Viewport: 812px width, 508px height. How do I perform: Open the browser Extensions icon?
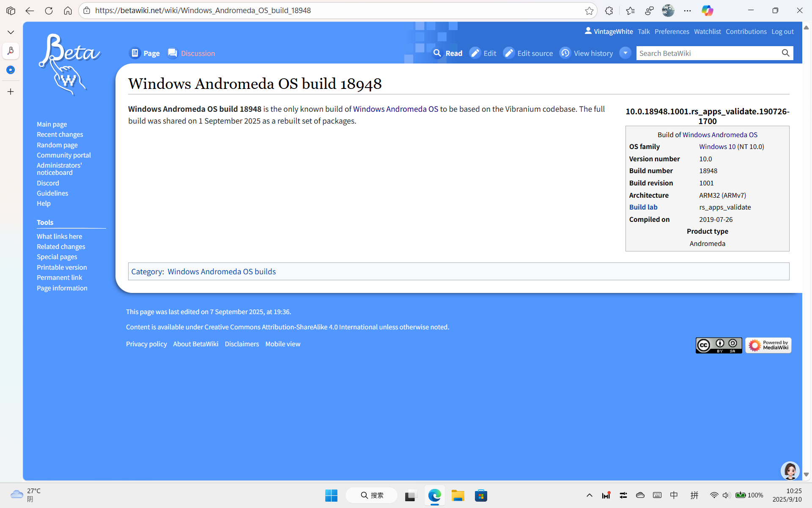609,11
